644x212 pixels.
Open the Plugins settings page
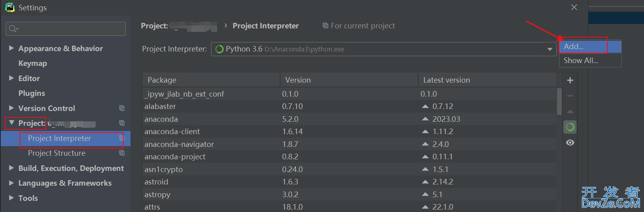[x=32, y=93]
